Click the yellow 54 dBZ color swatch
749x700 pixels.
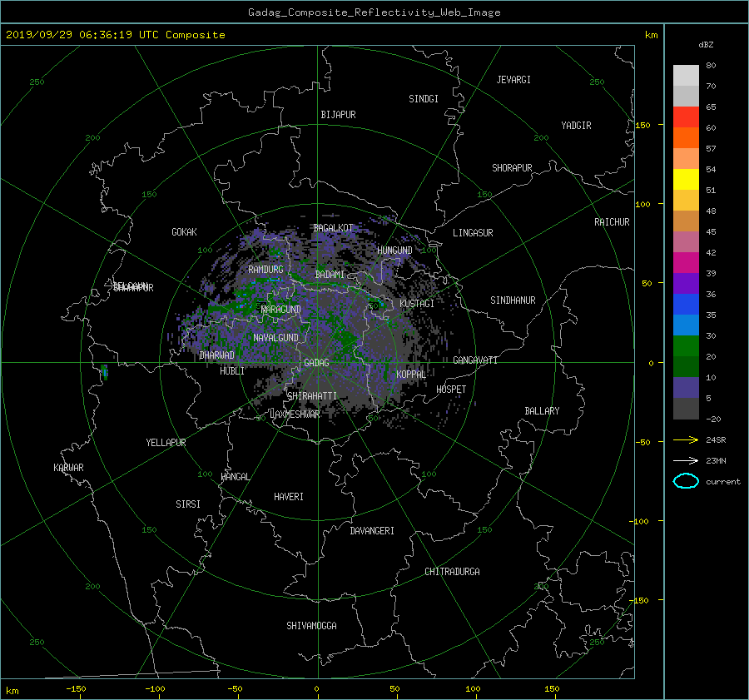686,179
